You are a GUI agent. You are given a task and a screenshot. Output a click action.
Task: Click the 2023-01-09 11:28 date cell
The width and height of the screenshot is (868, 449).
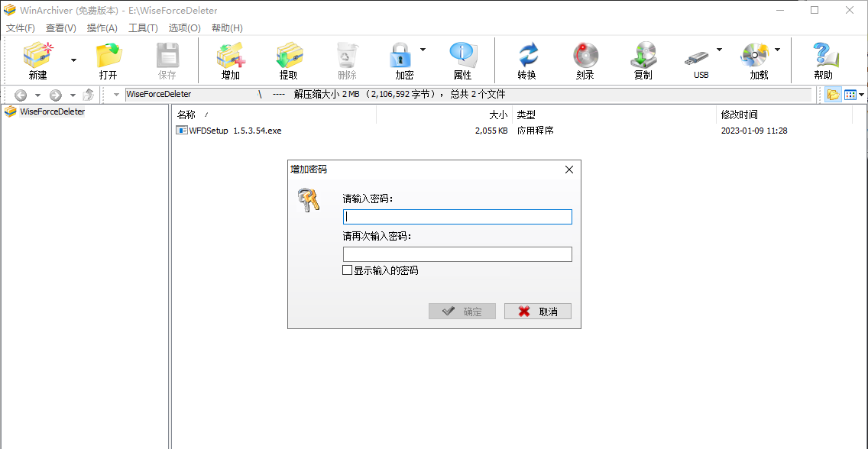coord(754,131)
